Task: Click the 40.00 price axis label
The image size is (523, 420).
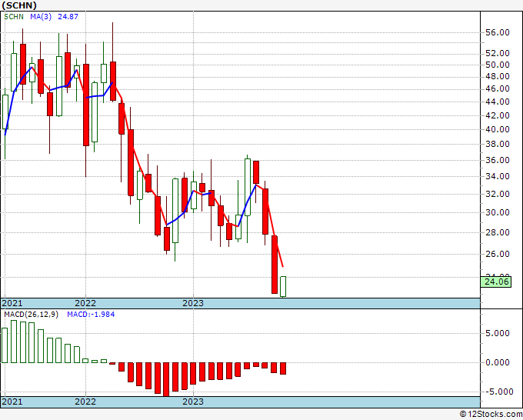Action: point(498,129)
